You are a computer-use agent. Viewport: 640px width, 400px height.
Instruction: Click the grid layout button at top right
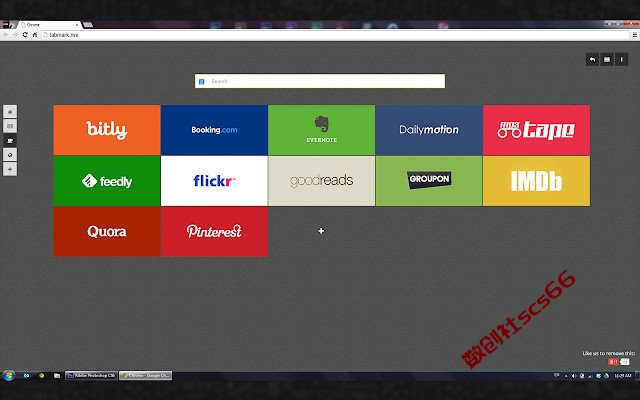(607, 60)
